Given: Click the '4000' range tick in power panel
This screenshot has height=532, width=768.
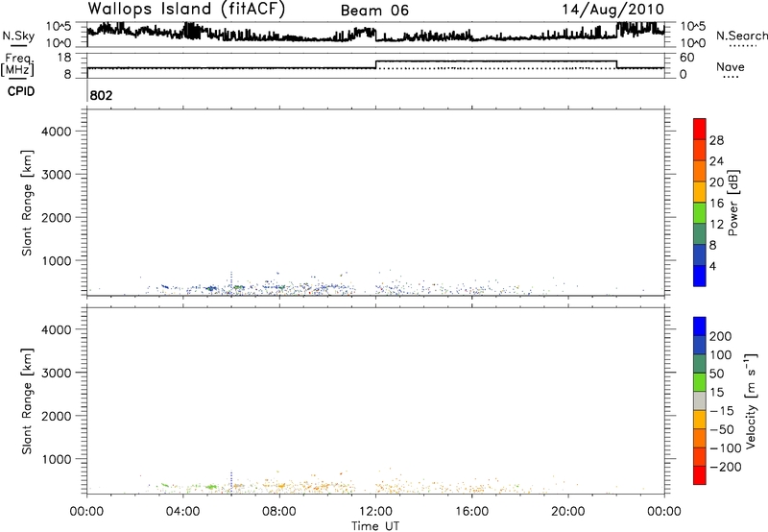Looking at the screenshot, I should (x=56, y=132).
